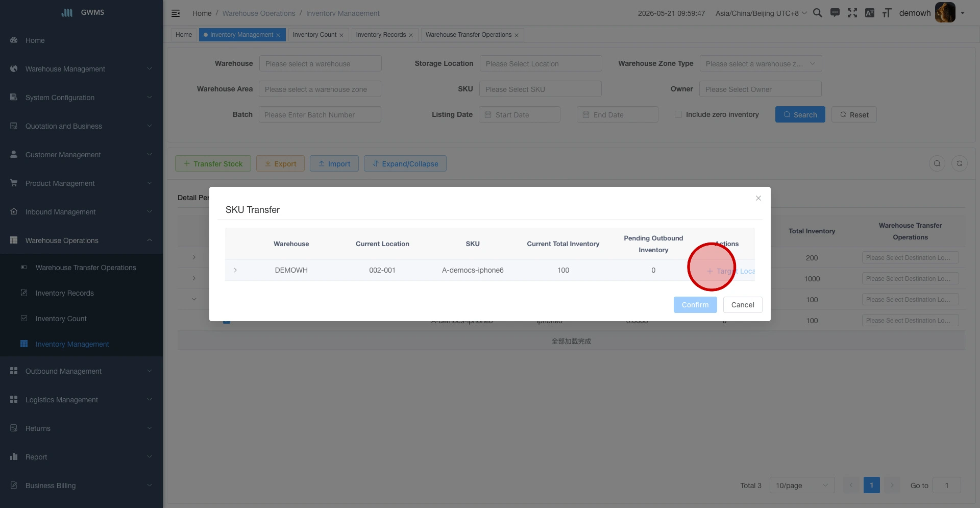Image resolution: width=980 pixels, height=508 pixels.
Task: Close the Inventory Management tab
Action: coord(278,35)
